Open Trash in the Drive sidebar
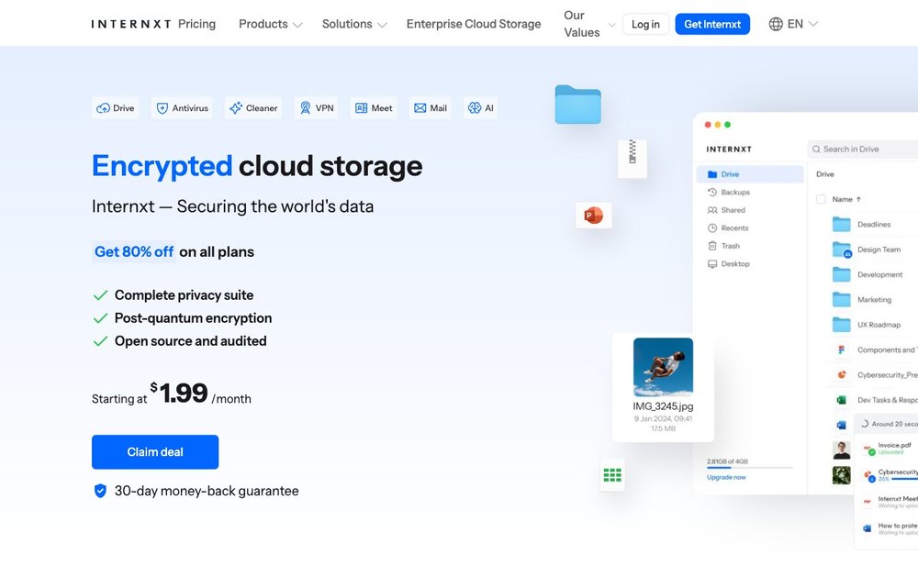The image size is (918, 588). (723, 246)
